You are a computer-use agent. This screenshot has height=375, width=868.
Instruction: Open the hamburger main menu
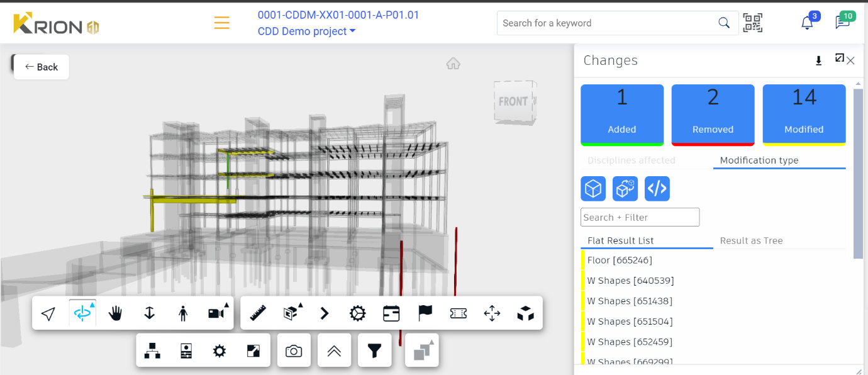coord(221,23)
